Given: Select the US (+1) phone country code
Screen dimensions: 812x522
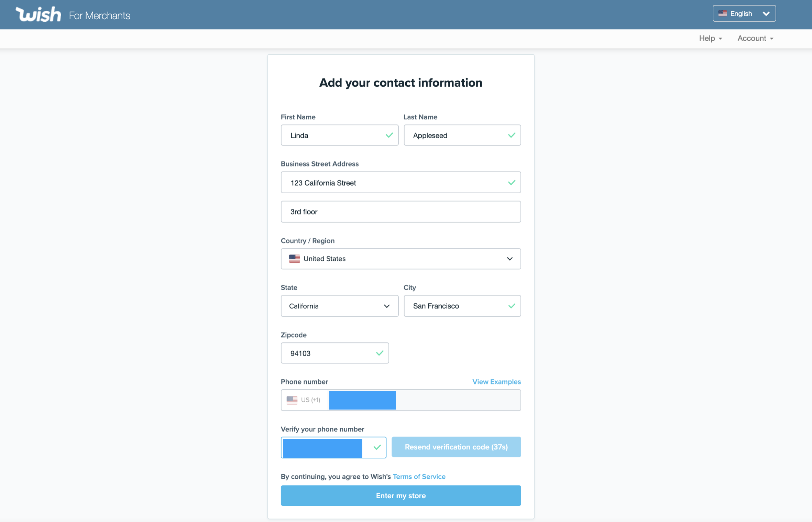Looking at the screenshot, I should [304, 400].
